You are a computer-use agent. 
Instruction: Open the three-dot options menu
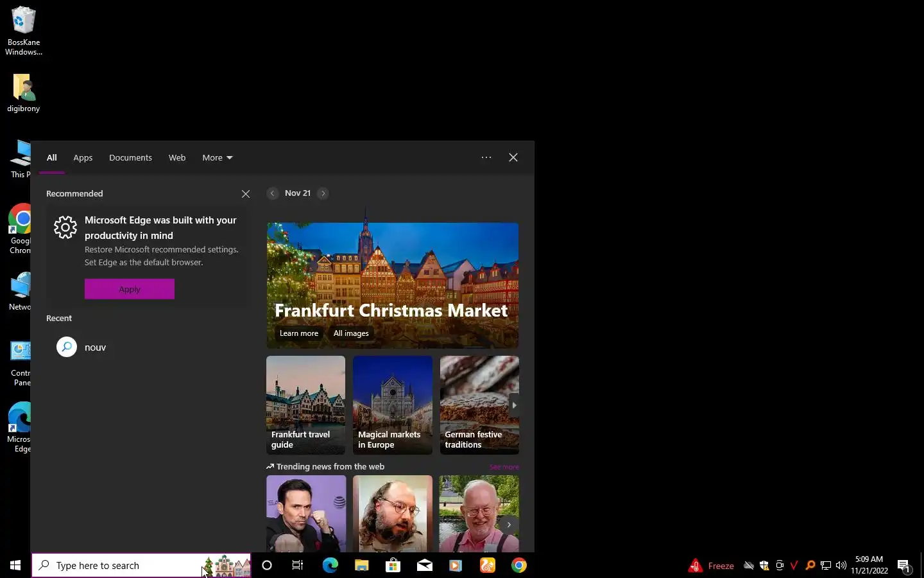[x=486, y=157]
